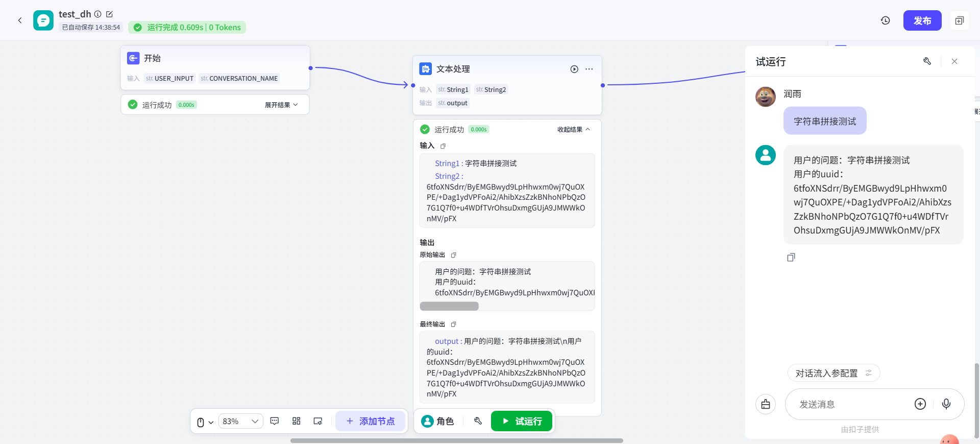Click wrench icon in 试运行 panel header
This screenshot has width=980, height=444.
(927, 61)
